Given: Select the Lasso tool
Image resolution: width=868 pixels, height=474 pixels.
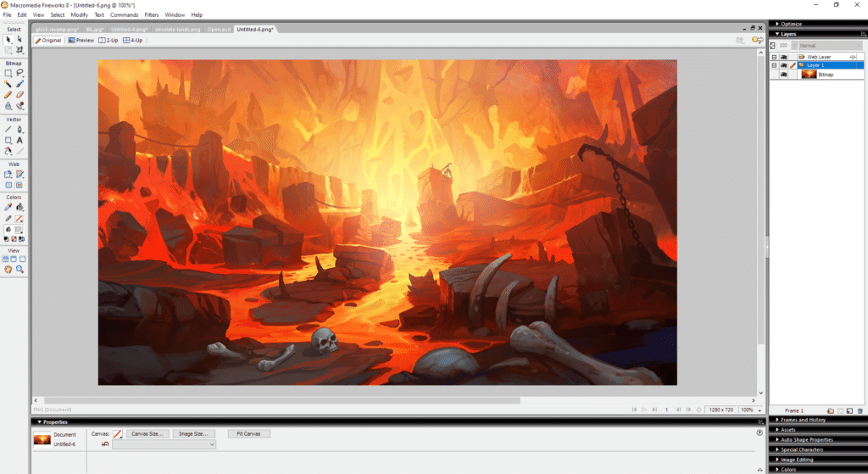Looking at the screenshot, I should (x=19, y=73).
